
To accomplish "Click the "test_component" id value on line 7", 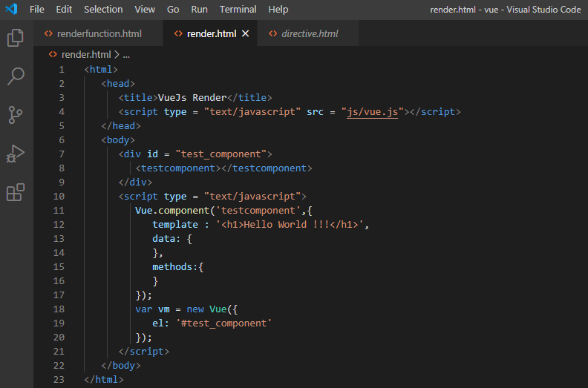I will pyautogui.click(x=221, y=154).
